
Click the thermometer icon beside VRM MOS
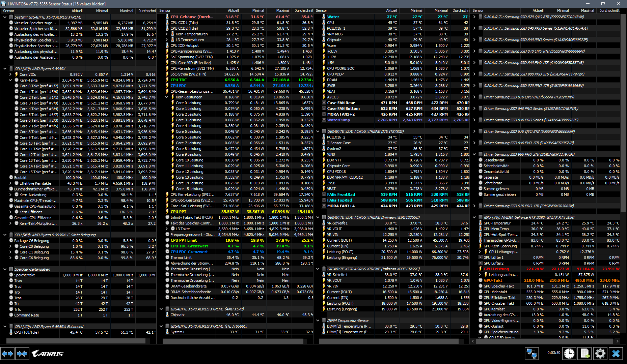point(324,34)
